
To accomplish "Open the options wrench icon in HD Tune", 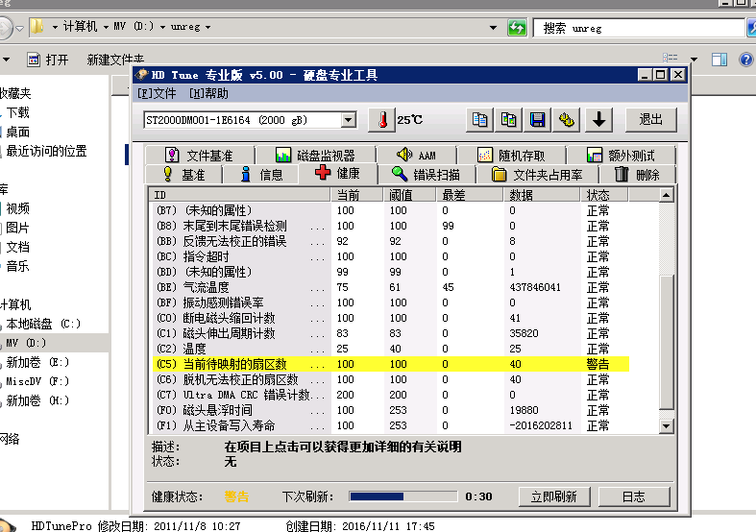I will pos(567,119).
